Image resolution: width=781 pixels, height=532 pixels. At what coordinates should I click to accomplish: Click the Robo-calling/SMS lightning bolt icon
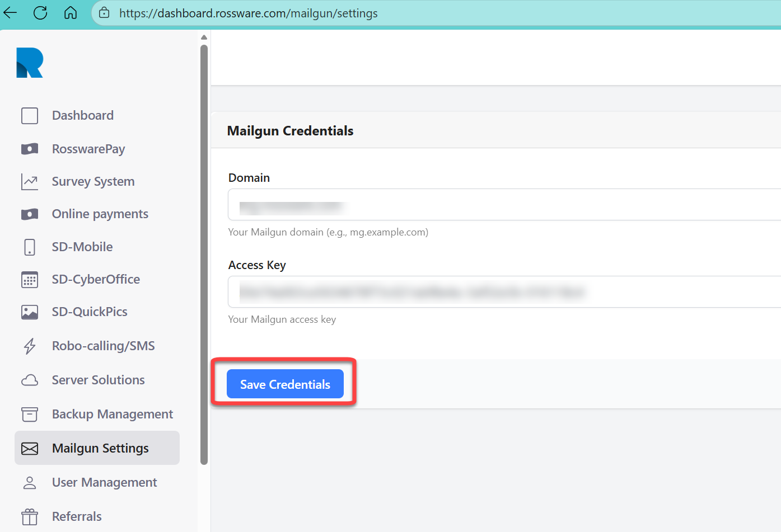[30, 346]
